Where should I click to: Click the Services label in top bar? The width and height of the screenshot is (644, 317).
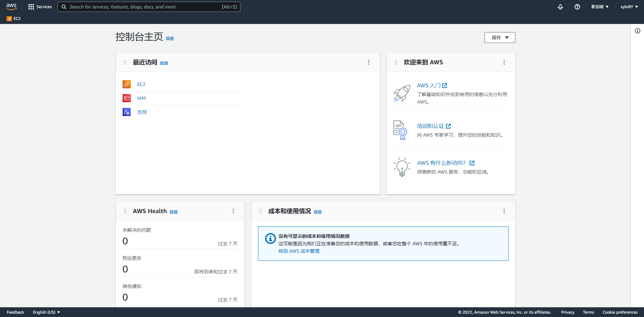pyautogui.click(x=44, y=7)
